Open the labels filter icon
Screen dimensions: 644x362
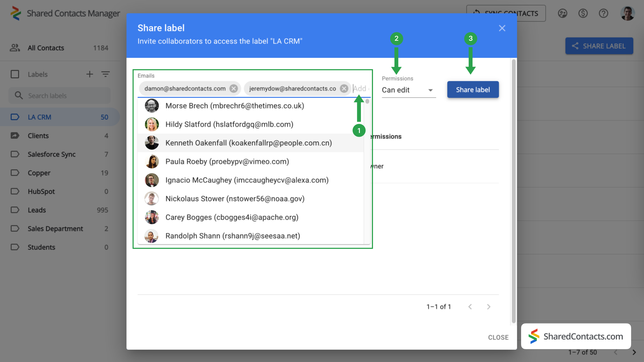pos(106,74)
